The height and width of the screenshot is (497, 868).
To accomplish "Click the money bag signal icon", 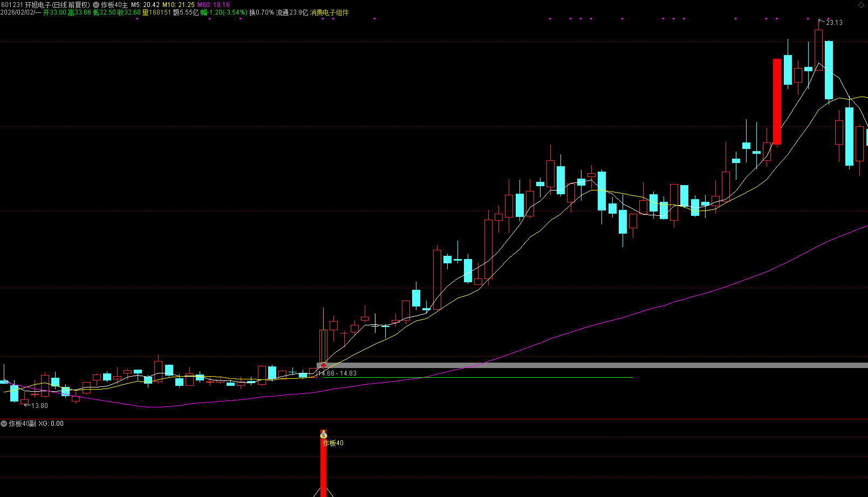I will tap(324, 434).
